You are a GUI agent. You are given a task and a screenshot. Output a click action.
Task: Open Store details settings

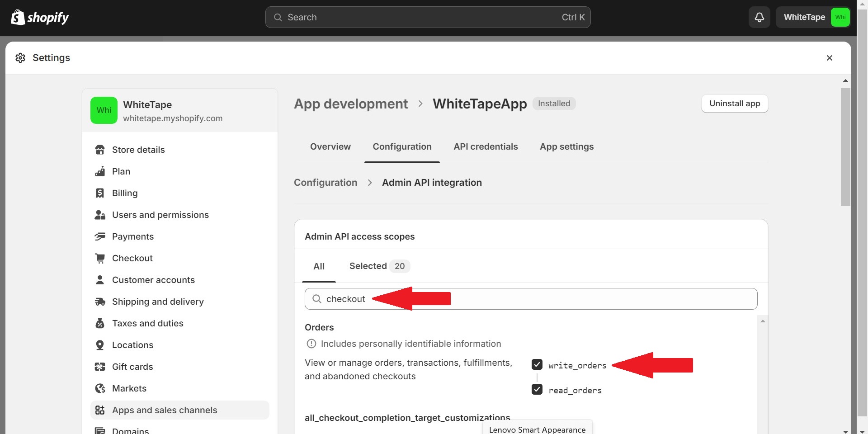point(180,150)
